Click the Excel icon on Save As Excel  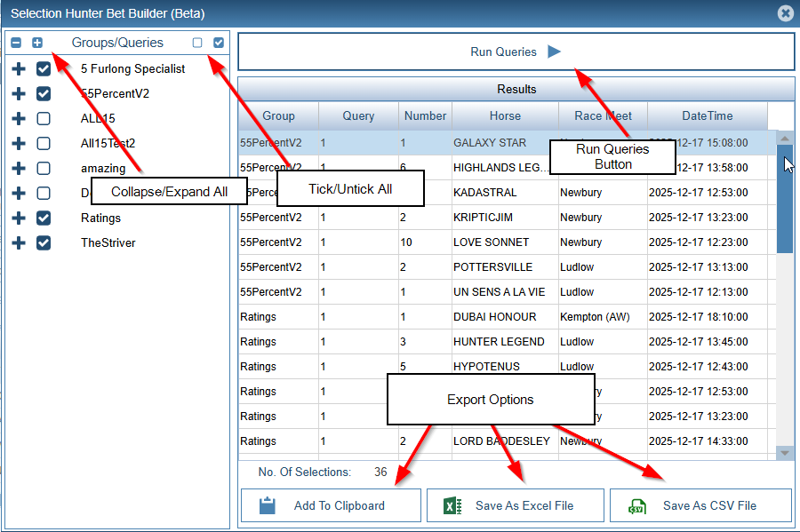point(452,505)
